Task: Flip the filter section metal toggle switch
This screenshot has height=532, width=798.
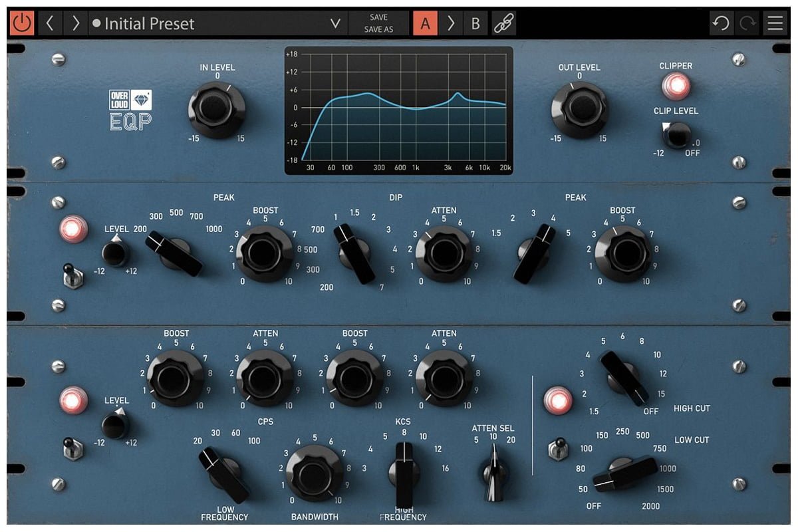Action: click(557, 448)
